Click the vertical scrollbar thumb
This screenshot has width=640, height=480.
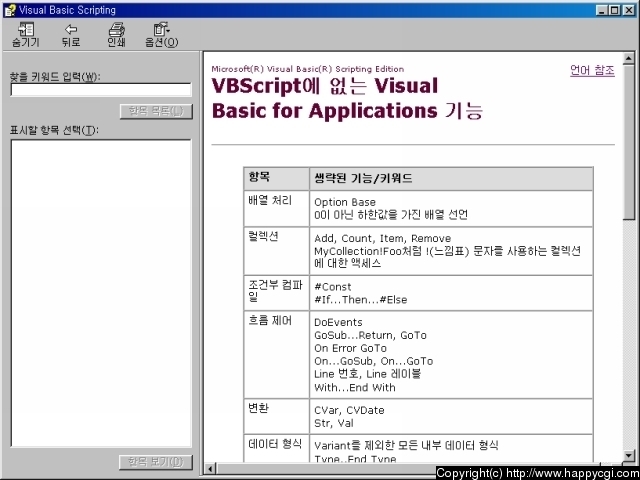[629, 142]
